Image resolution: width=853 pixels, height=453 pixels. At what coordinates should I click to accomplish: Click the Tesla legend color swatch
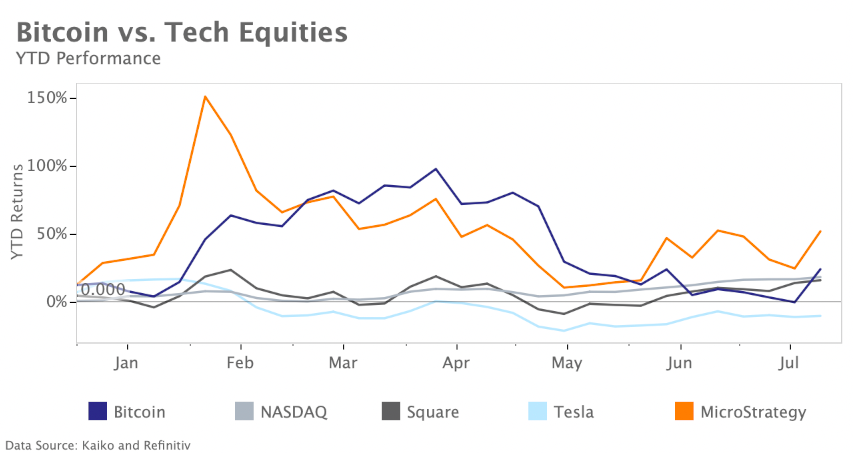point(538,411)
